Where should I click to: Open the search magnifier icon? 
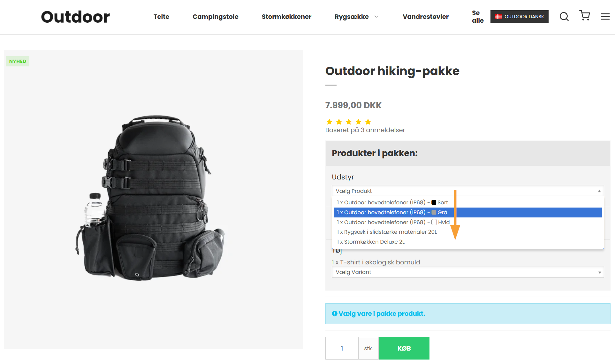point(564,17)
